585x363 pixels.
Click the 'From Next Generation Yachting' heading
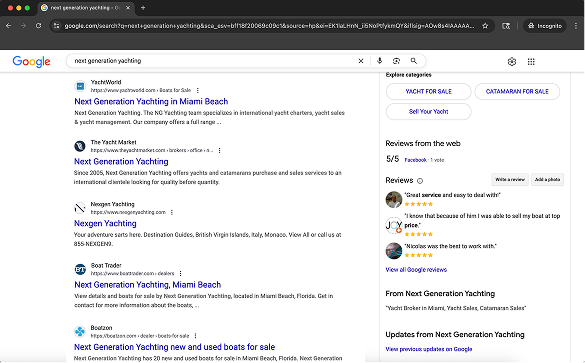[x=440, y=294]
